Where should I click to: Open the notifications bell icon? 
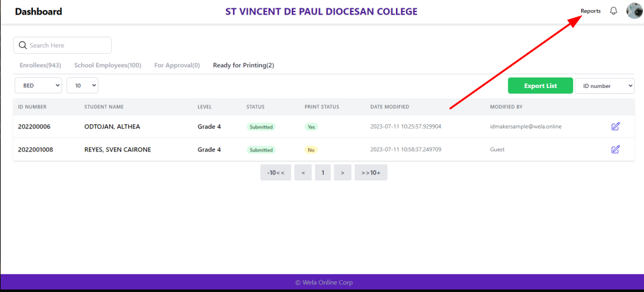point(614,11)
